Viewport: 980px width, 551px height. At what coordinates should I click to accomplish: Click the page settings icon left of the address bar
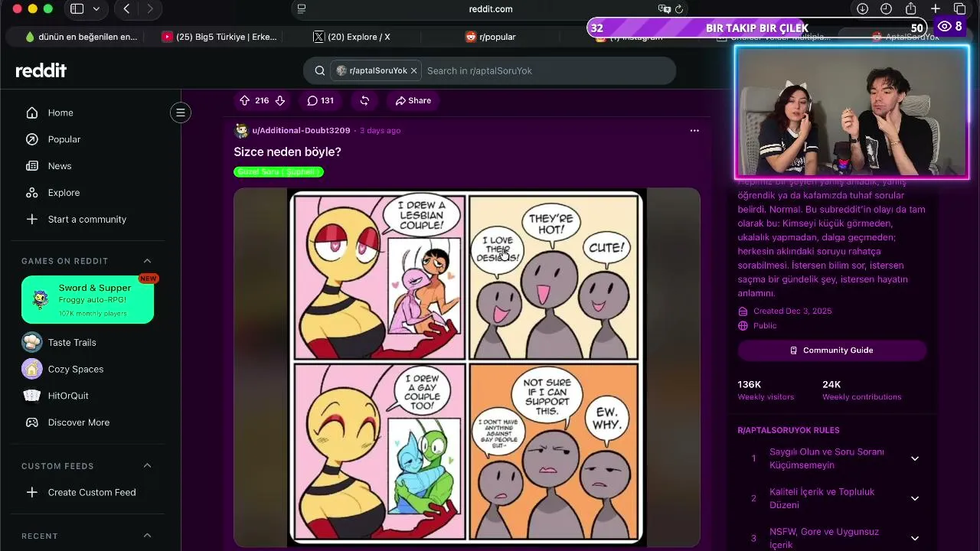pos(302,9)
